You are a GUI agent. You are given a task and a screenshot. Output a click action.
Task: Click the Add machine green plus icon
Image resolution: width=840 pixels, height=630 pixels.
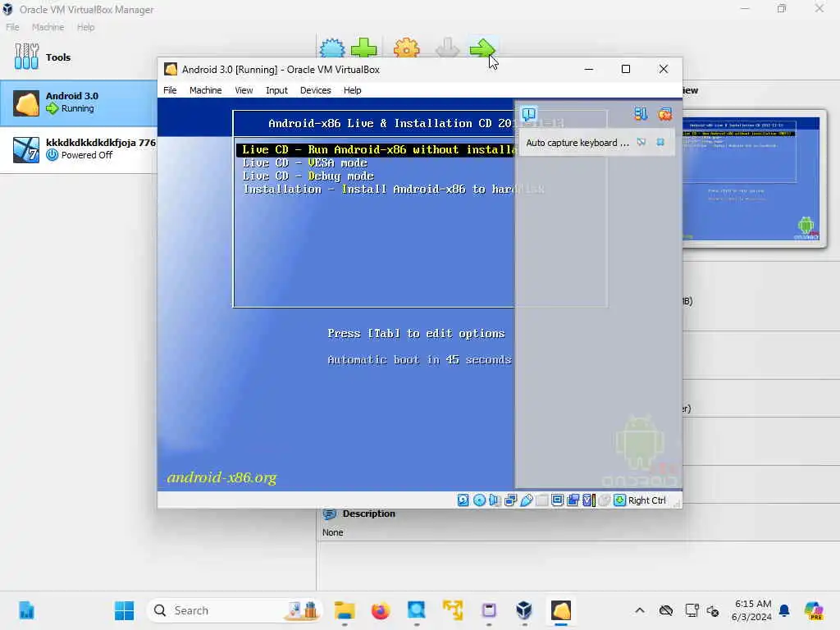(363, 48)
